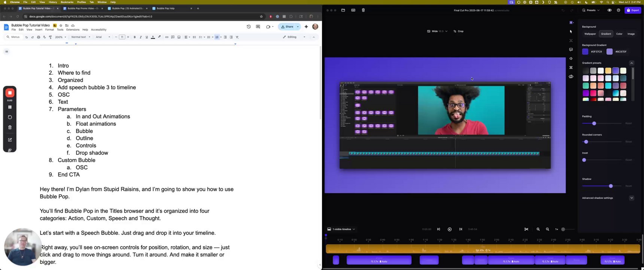The image size is (644, 270).
Task: Click the paint format roller icon in Docs
Action: (x=51, y=37)
